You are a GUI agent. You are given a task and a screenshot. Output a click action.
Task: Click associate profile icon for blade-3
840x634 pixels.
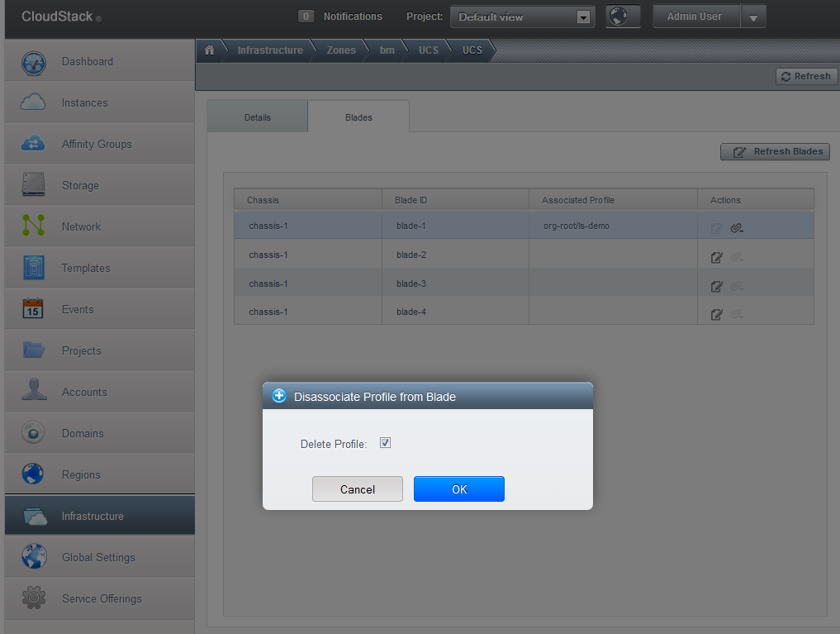tap(716, 287)
